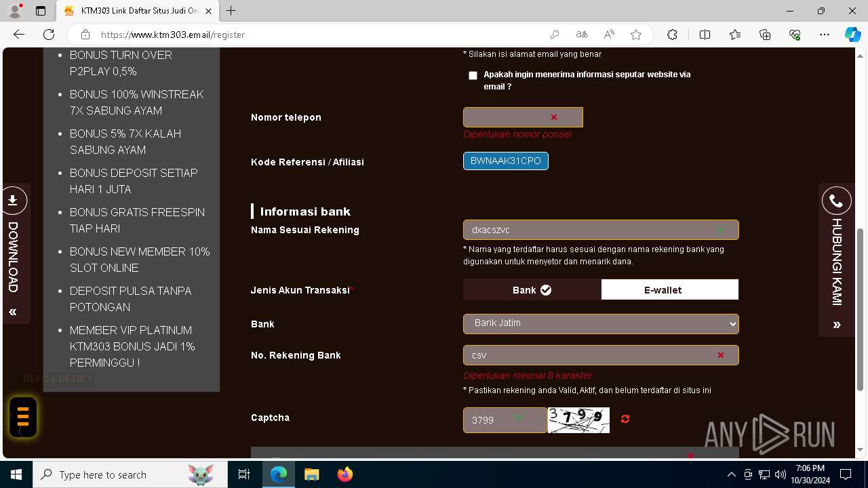Open Favorites list icon
The image size is (868, 488).
pos(735,35)
